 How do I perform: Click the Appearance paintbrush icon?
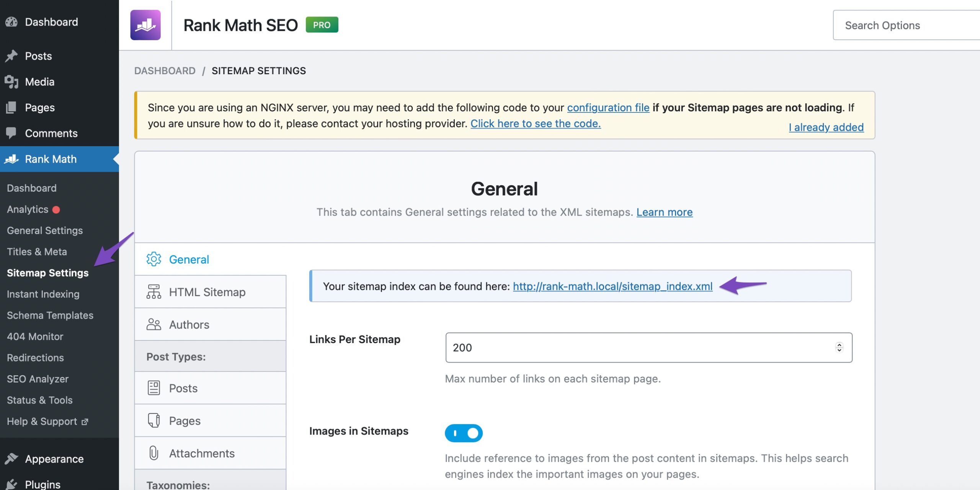11,459
